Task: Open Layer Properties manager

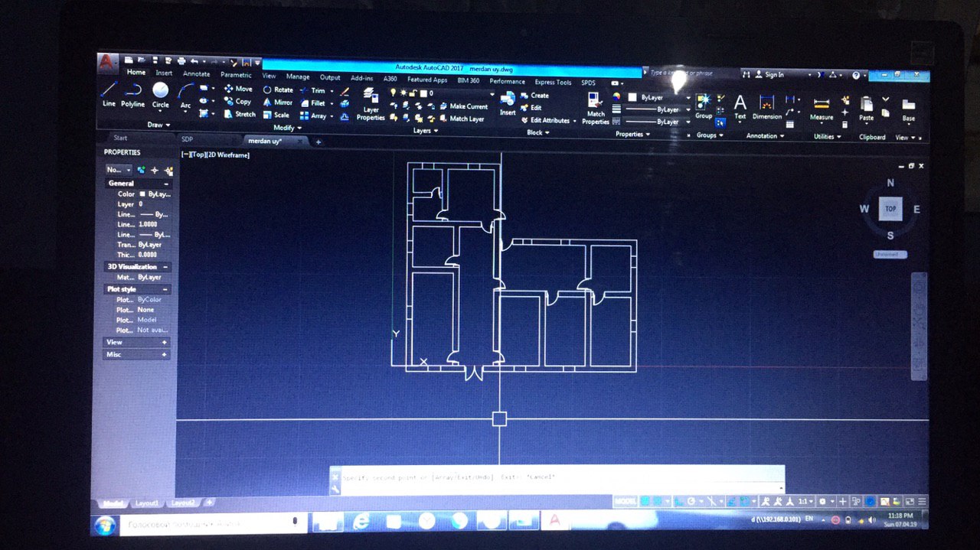Action: (x=371, y=104)
